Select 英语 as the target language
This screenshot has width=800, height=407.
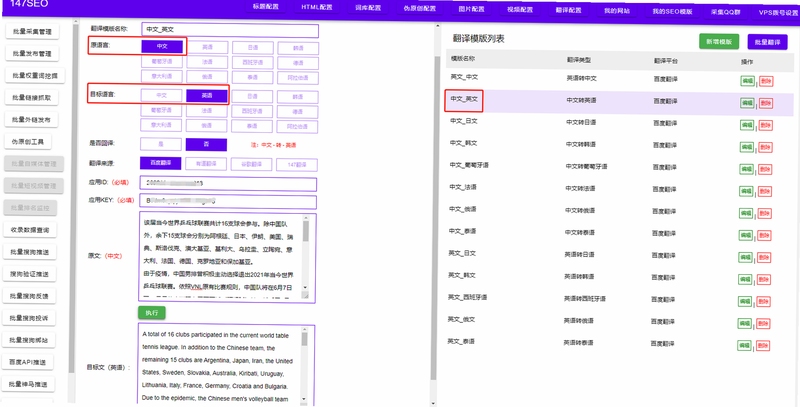point(207,95)
